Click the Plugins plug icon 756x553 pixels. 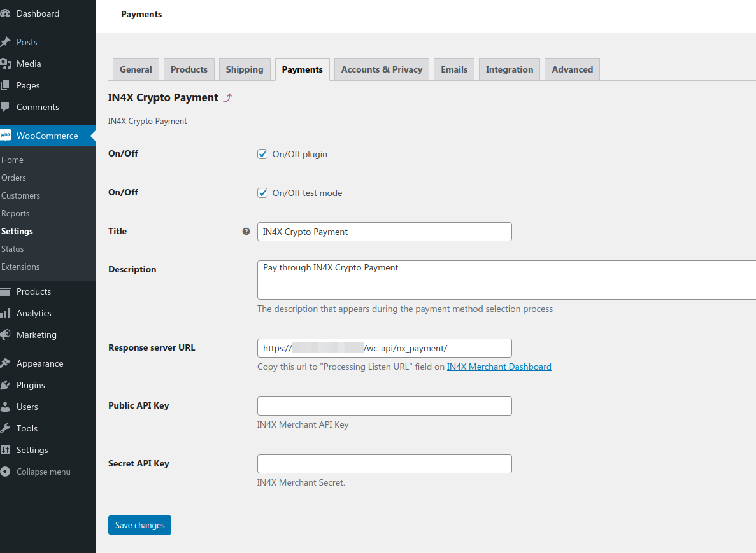(5, 385)
